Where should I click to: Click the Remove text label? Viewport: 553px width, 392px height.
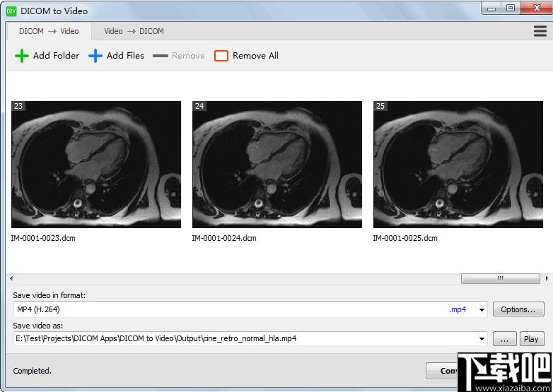pyautogui.click(x=188, y=56)
